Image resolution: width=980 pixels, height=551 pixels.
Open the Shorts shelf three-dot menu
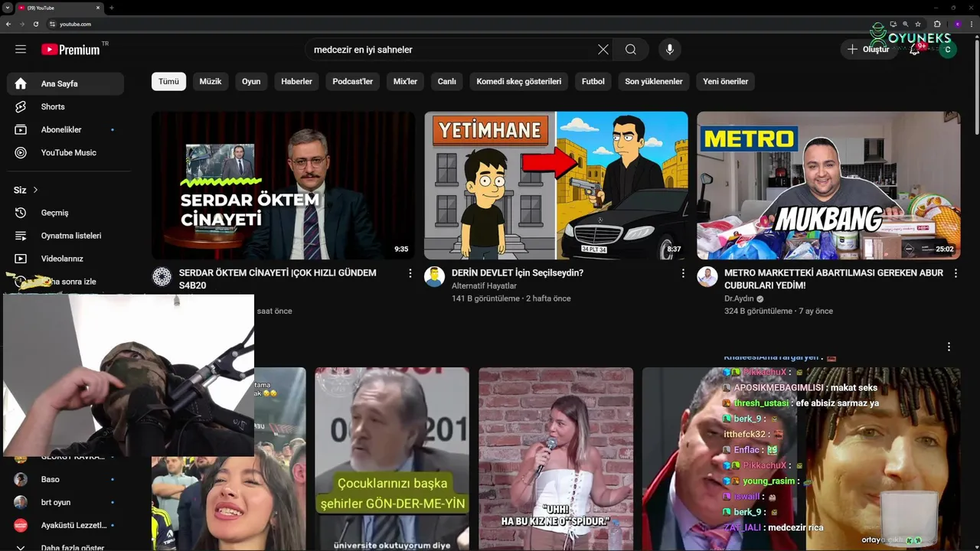(x=949, y=347)
